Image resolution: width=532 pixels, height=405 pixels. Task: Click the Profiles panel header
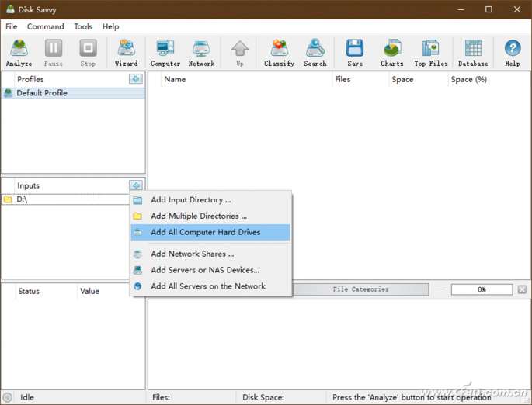[x=30, y=79]
